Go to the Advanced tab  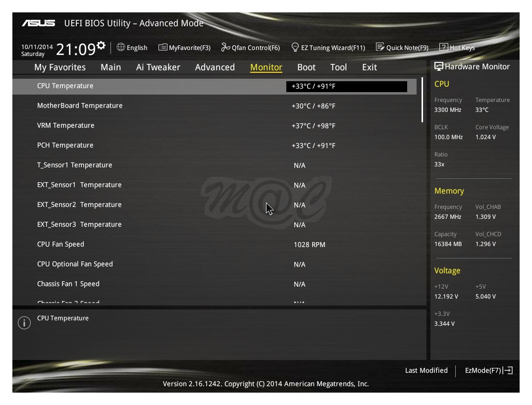pos(215,67)
